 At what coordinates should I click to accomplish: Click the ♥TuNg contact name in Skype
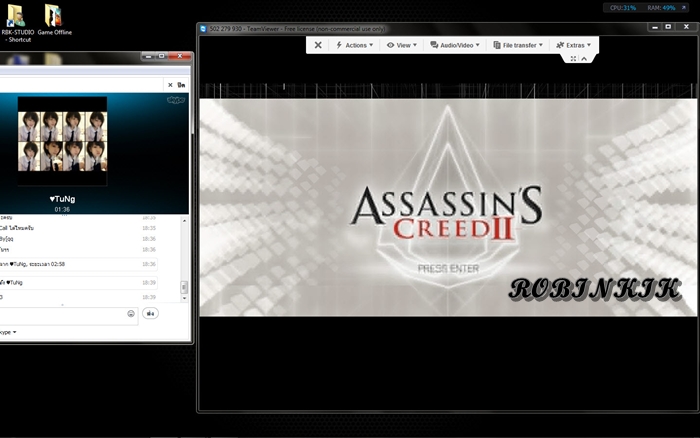point(62,199)
